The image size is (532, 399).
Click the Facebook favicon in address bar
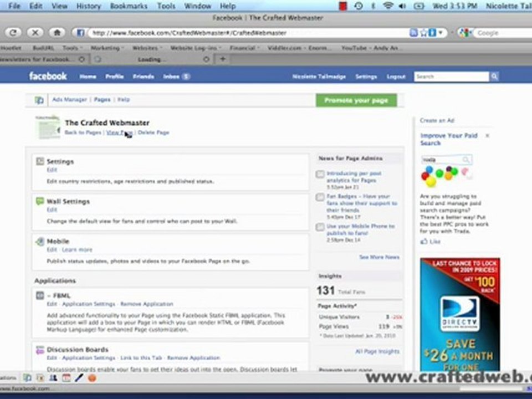click(x=80, y=33)
